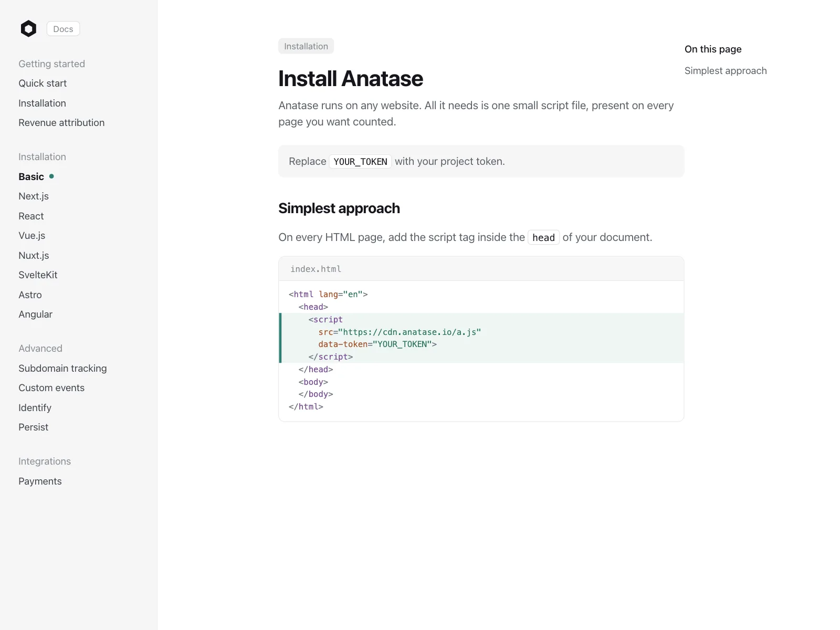Open the Next.js installation guide
This screenshot has height=630, width=840.
[x=34, y=196]
